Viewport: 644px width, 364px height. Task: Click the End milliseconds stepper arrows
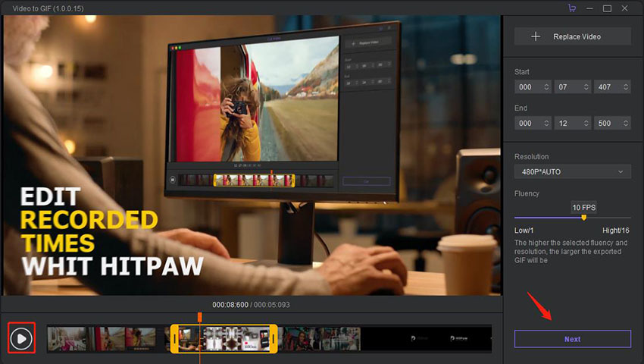click(x=626, y=123)
